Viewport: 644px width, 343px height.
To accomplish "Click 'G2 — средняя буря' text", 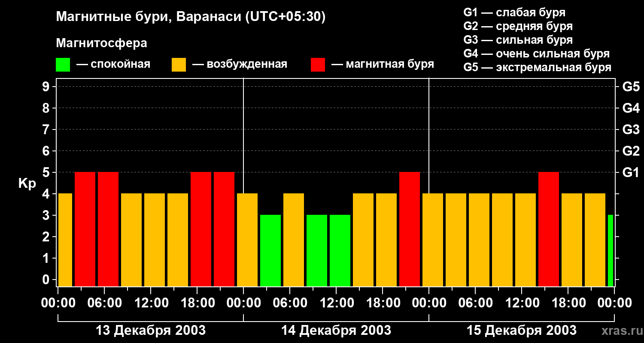I will 518,26.
